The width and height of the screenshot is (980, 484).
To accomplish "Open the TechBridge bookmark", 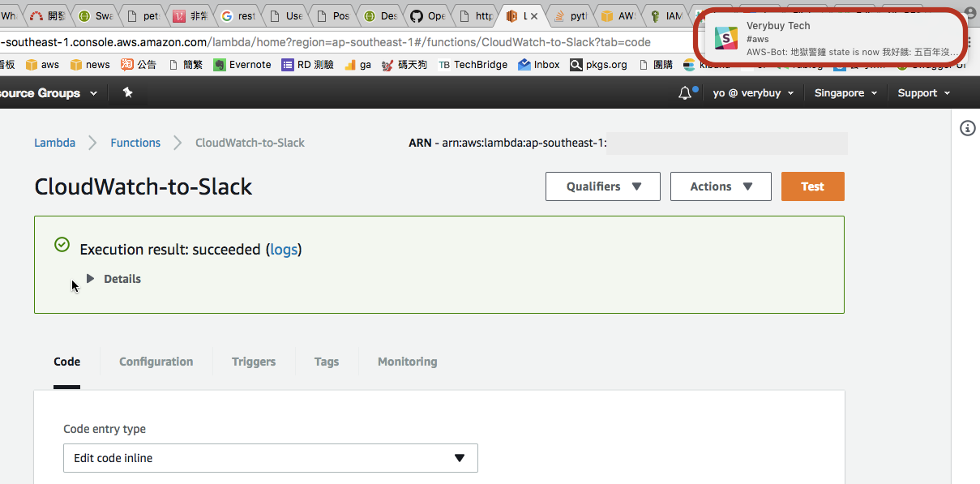I will point(473,65).
